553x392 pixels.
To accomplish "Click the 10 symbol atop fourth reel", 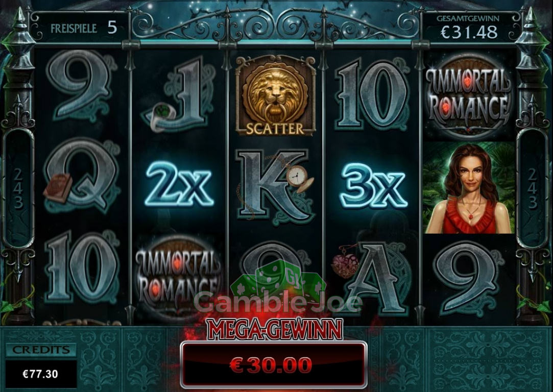I will click(x=372, y=94).
